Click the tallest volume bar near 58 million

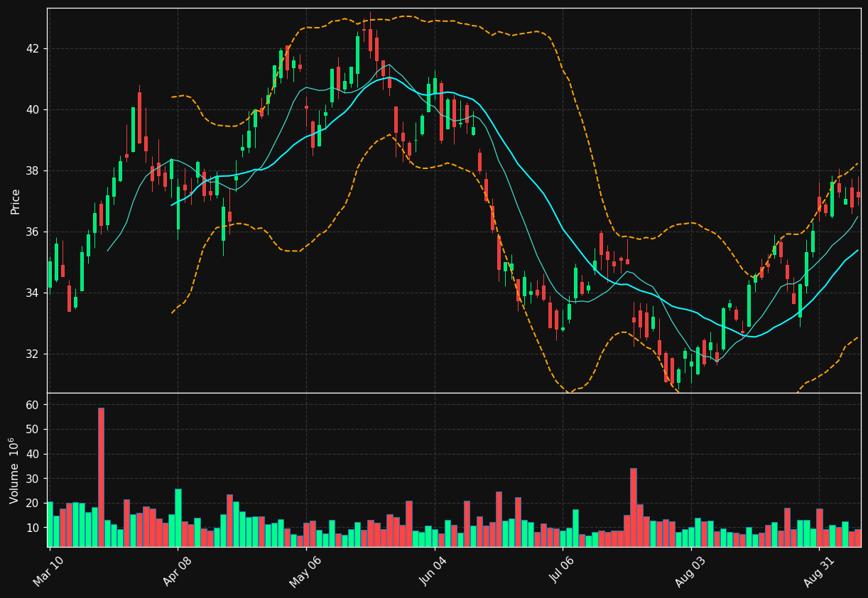coord(101,477)
